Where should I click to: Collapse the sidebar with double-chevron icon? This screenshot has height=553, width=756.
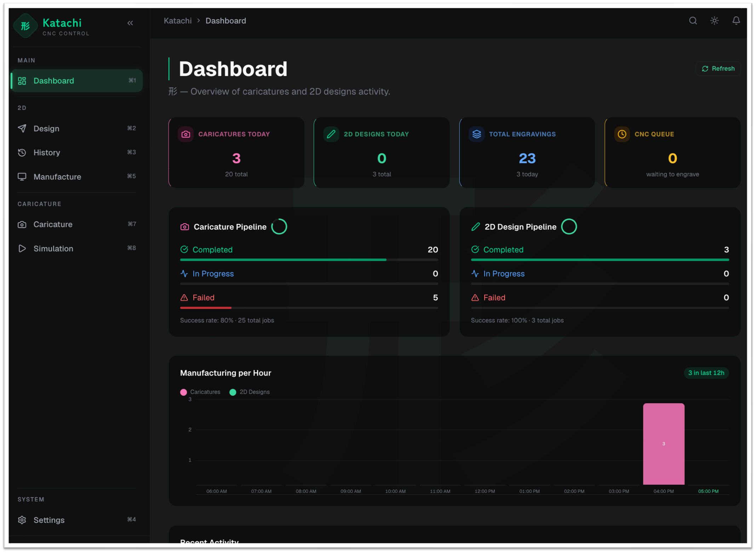[x=130, y=23]
